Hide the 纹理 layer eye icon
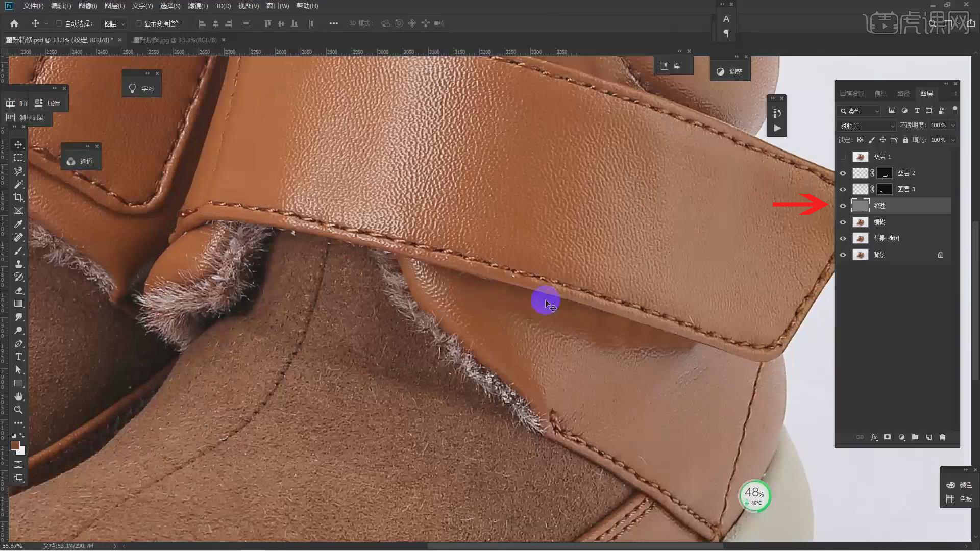This screenshot has width=980, height=551. (843, 206)
